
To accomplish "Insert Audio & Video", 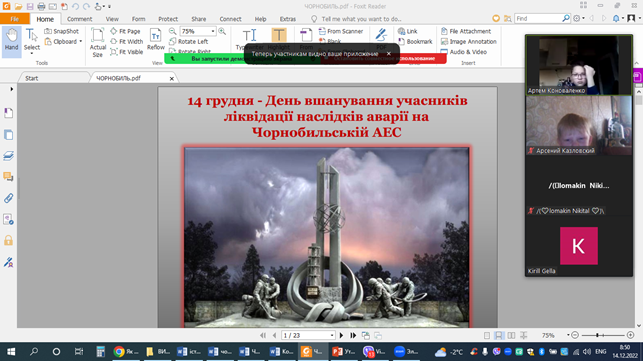I will 464,52.
